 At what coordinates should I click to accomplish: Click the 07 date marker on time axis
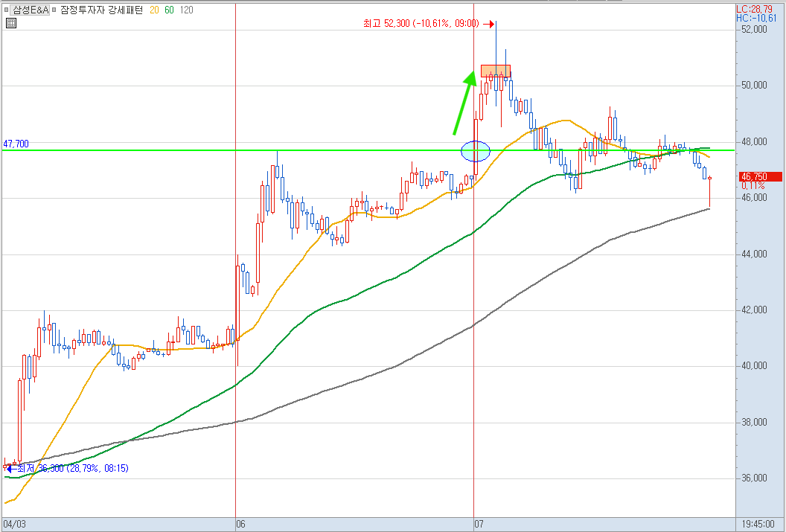[479, 525]
